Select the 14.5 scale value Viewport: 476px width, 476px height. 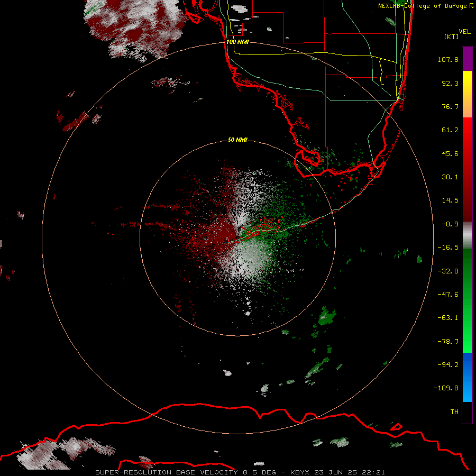450,200
